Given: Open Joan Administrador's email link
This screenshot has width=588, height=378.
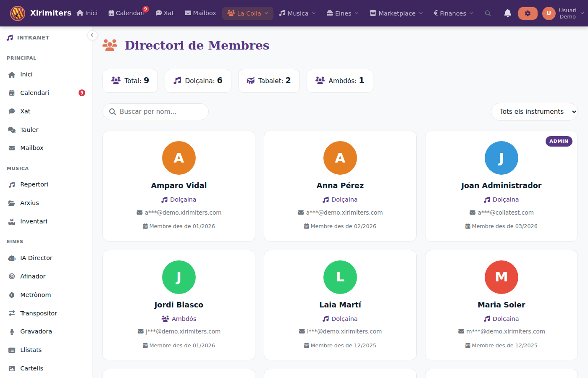Looking at the screenshot, I should click(504, 212).
